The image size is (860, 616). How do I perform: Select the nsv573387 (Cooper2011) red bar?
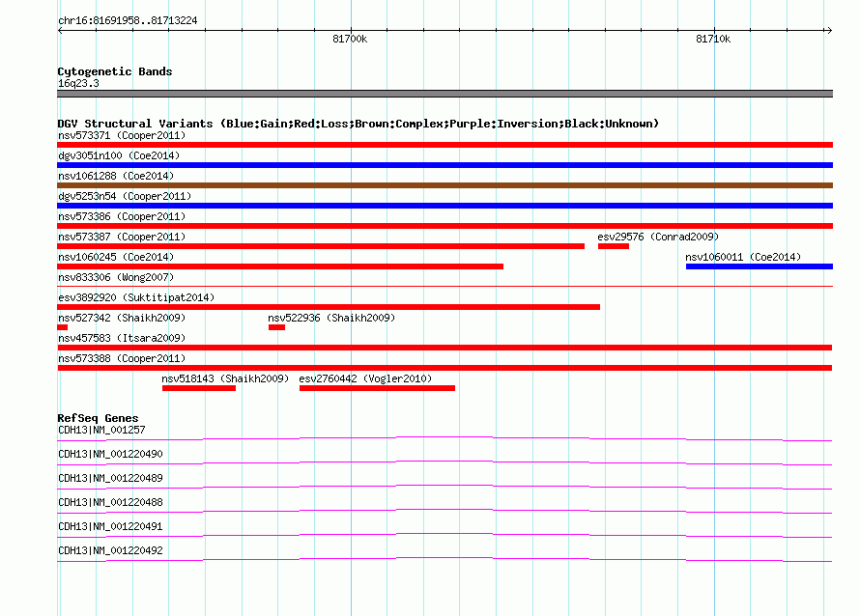click(321, 246)
